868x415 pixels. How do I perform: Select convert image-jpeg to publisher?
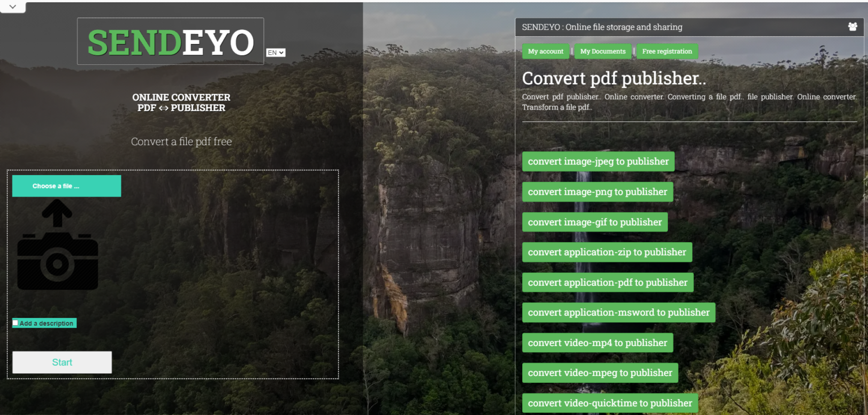pos(598,161)
